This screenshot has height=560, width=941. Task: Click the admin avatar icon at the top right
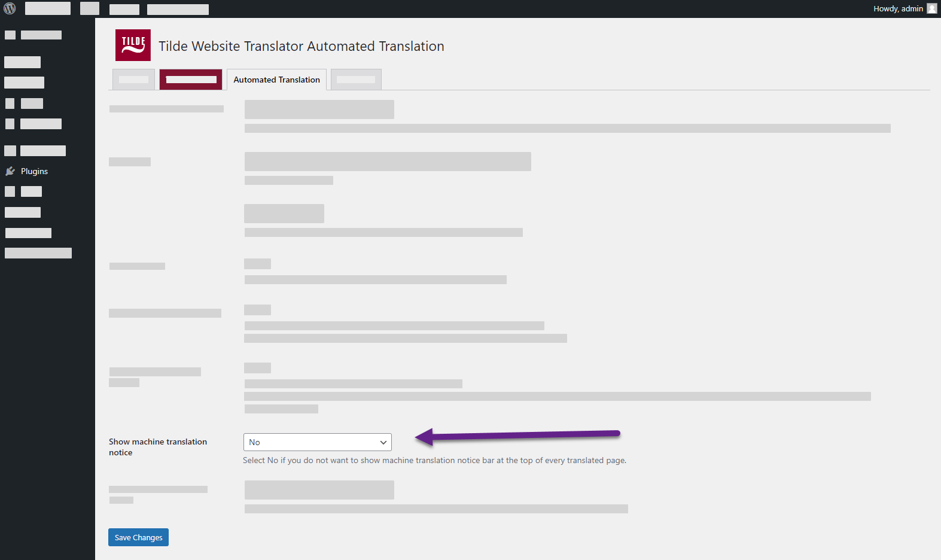coord(932,8)
